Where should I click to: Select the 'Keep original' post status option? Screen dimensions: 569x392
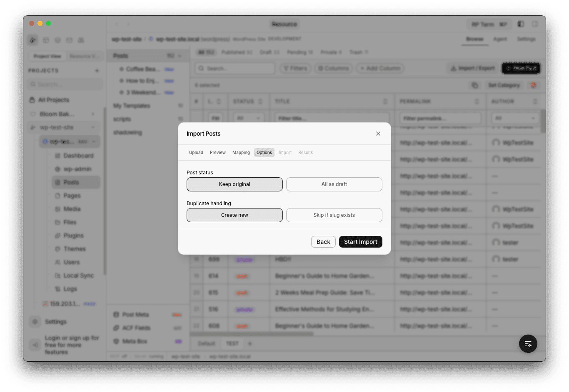235,184
